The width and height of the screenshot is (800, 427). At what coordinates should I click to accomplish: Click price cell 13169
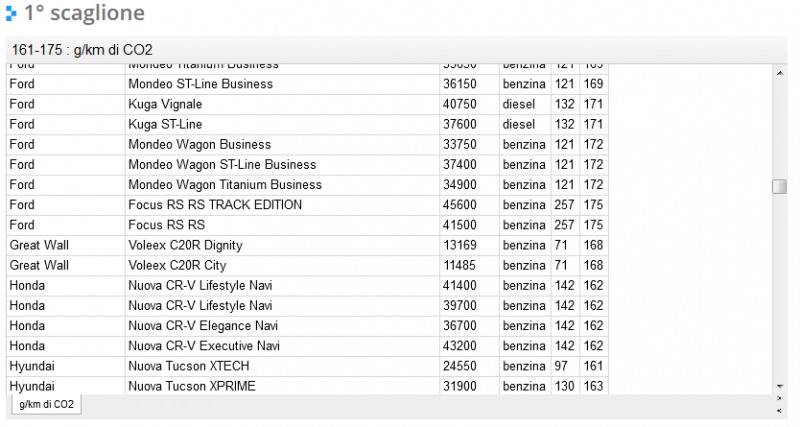pos(470,245)
